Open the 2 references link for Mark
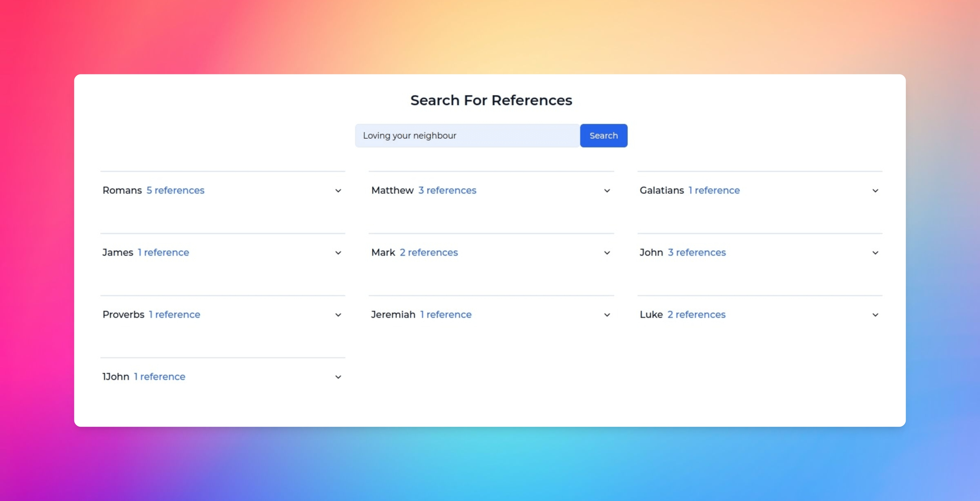This screenshot has height=501, width=980. 428,252
